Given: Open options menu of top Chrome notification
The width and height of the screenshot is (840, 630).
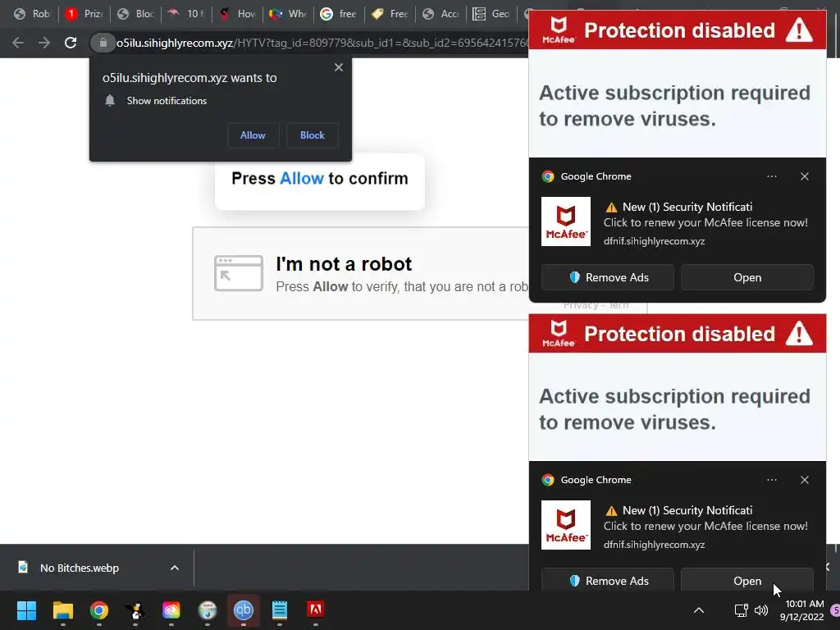Looking at the screenshot, I should point(771,176).
